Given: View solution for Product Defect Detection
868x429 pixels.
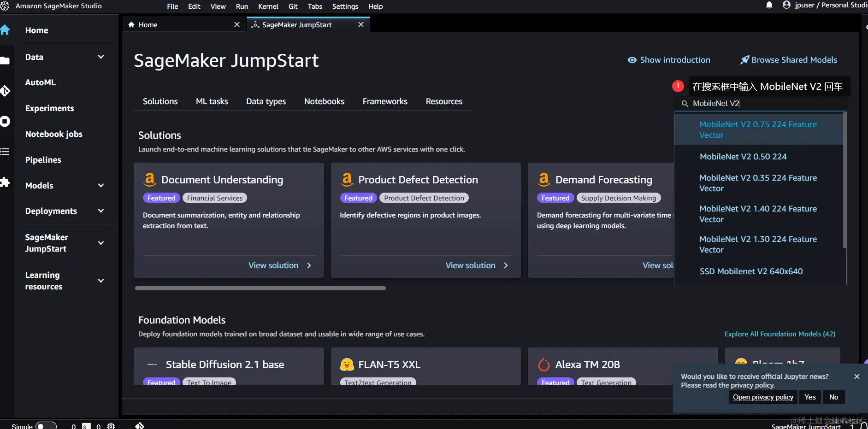Looking at the screenshot, I should (477, 265).
